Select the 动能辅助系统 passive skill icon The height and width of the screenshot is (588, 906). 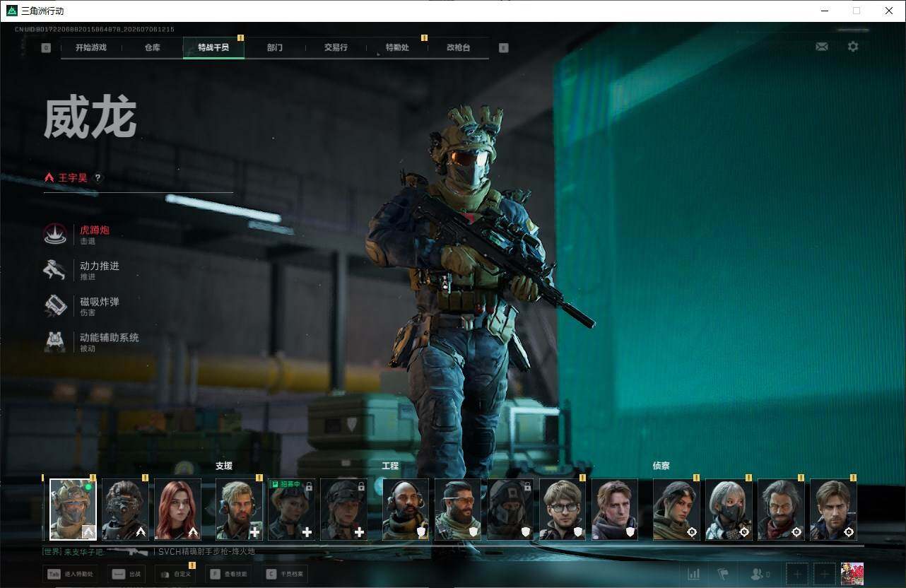coord(55,341)
